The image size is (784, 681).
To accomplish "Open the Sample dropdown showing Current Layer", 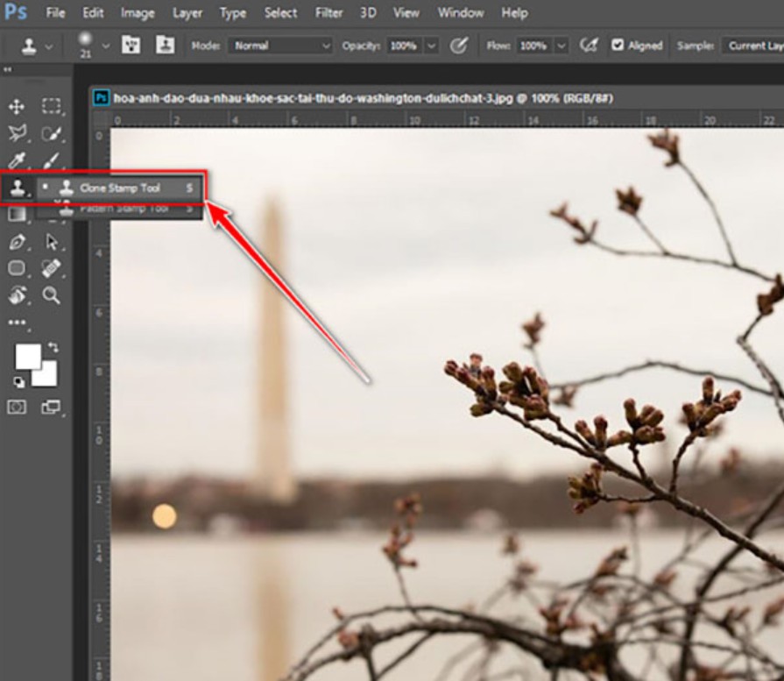I will pos(753,46).
